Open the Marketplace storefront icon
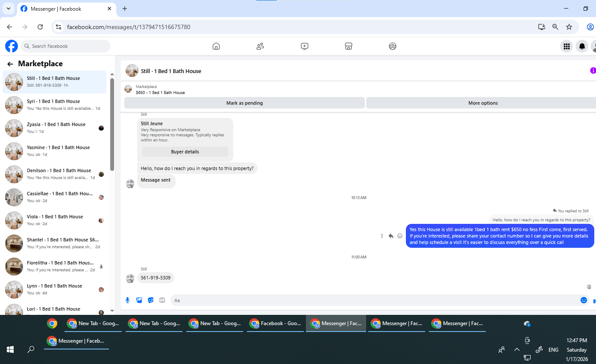Image resolution: width=596 pixels, height=364 pixels. pos(349,46)
